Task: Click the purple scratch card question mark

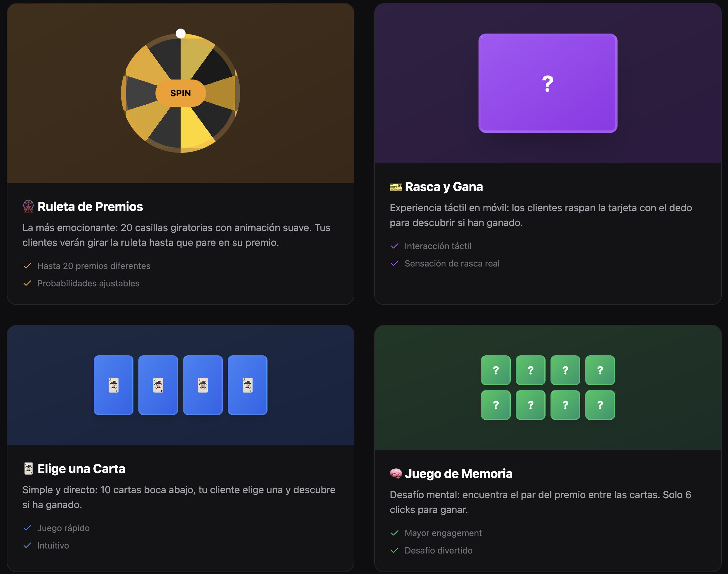Action: [548, 83]
